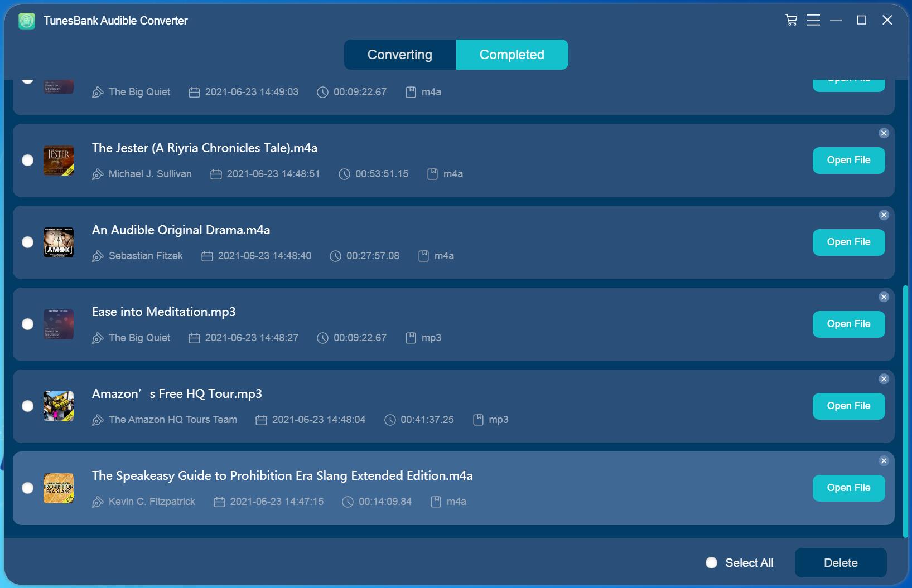This screenshot has width=912, height=588.
Task: Open File for The Speakeasy Guide
Action: click(x=848, y=488)
